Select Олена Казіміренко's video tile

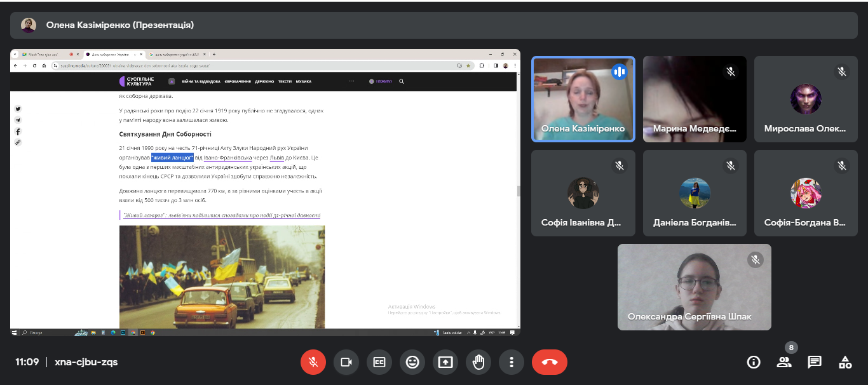pyautogui.click(x=583, y=99)
